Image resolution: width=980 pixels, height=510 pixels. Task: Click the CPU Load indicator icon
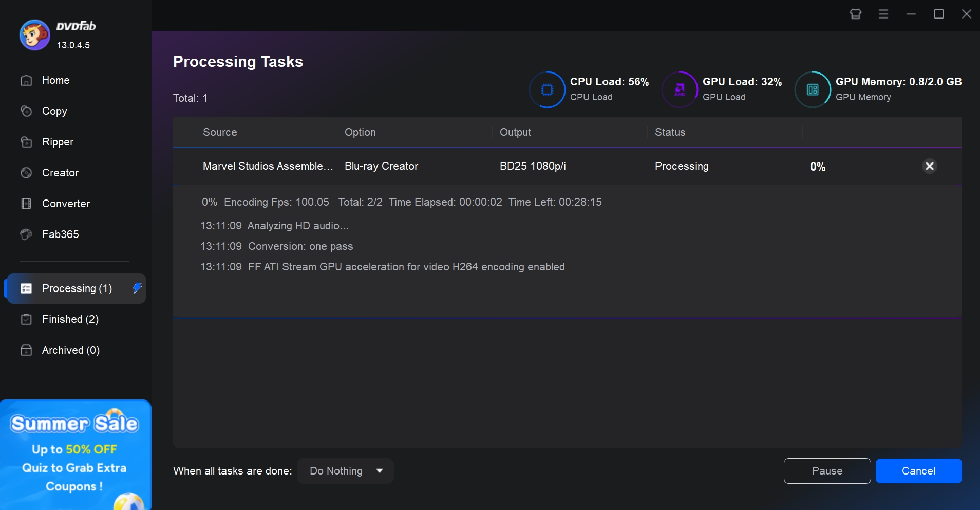pyautogui.click(x=546, y=89)
